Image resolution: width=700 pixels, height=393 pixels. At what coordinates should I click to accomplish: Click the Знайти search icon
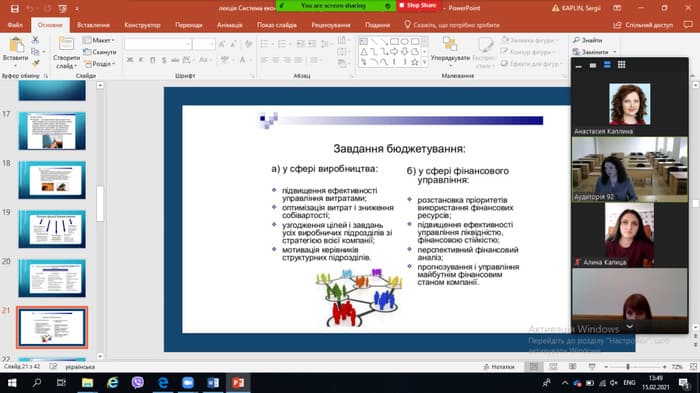coord(588,40)
